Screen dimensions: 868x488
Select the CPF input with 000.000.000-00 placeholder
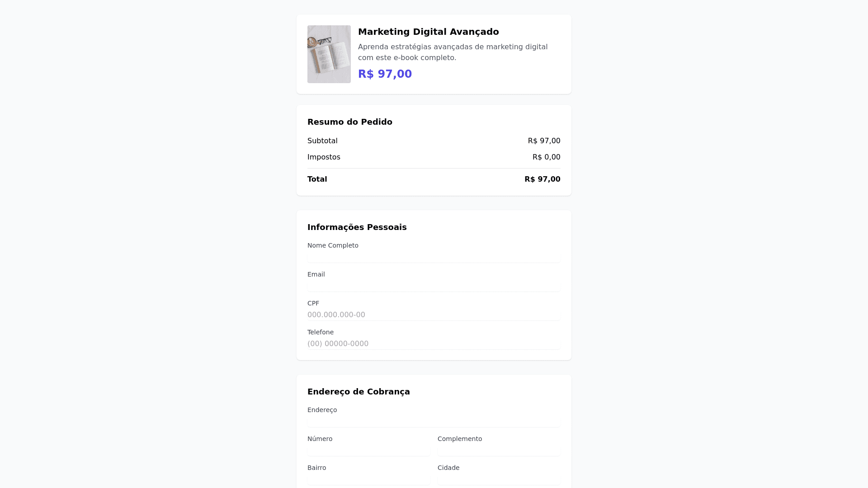coord(434,314)
